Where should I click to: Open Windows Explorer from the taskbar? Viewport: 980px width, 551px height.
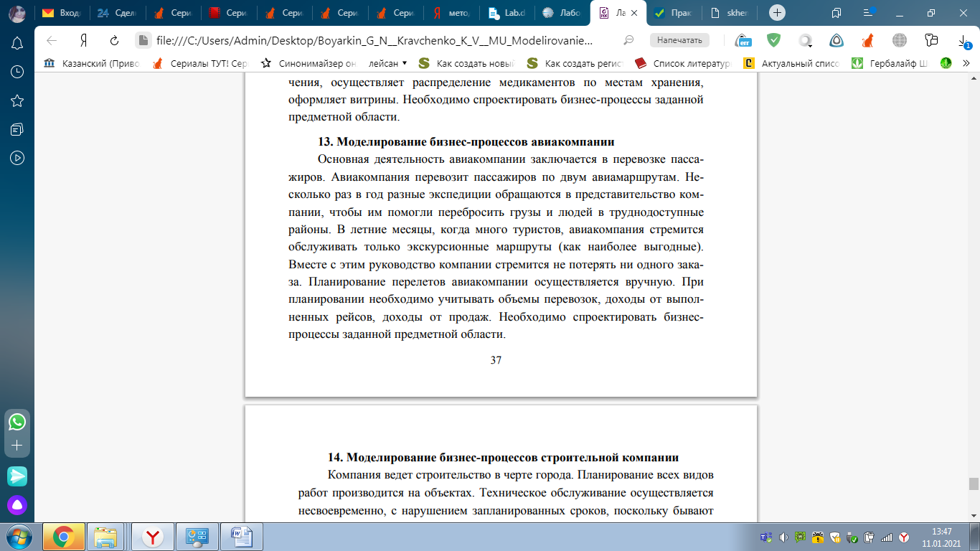(x=106, y=537)
